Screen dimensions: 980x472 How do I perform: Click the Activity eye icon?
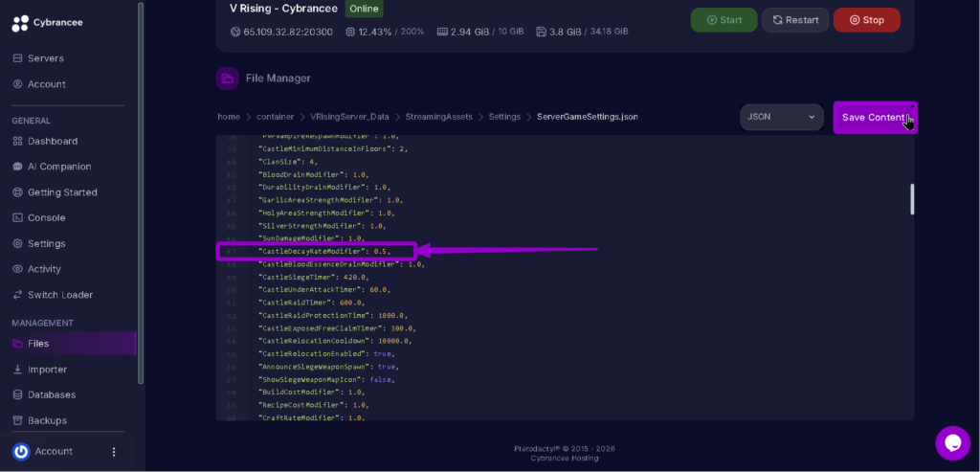[x=17, y=269]
